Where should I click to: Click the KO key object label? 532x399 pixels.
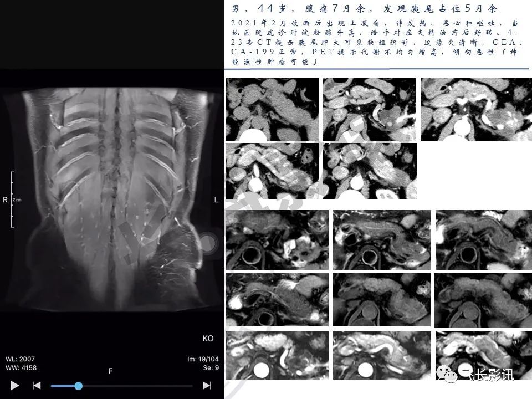click(x=208, y=338)
